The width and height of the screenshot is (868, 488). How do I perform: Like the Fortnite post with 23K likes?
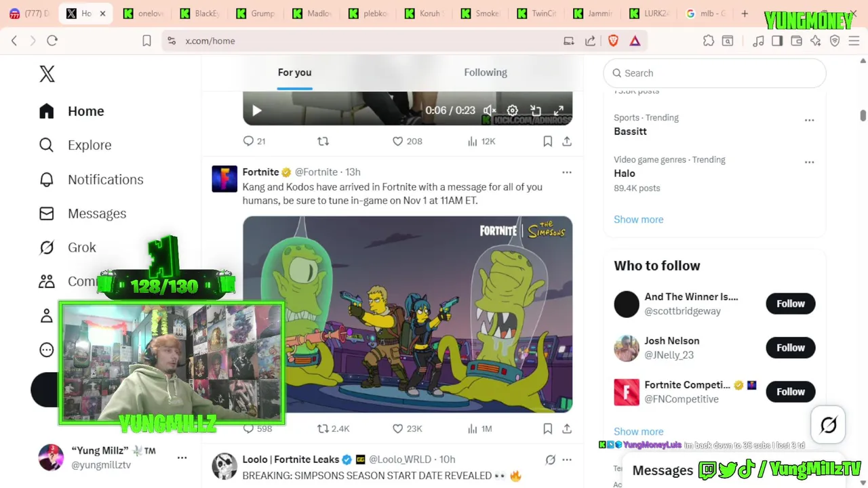tap(407, 428)
